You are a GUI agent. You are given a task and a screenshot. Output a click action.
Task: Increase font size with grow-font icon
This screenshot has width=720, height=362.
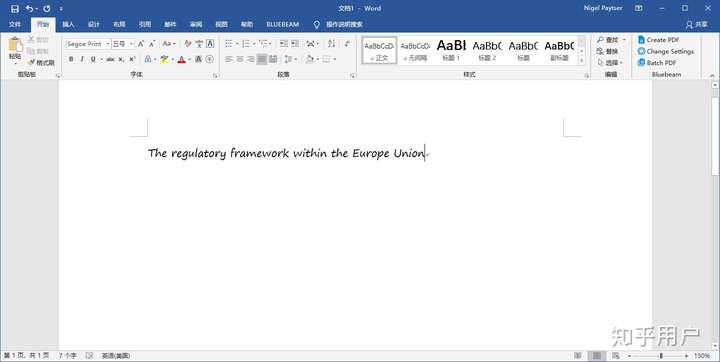(141, 44)
